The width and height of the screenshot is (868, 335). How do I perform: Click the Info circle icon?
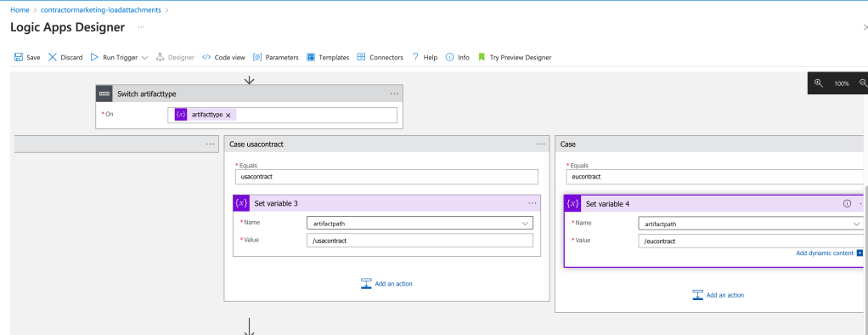coord(449,57)
